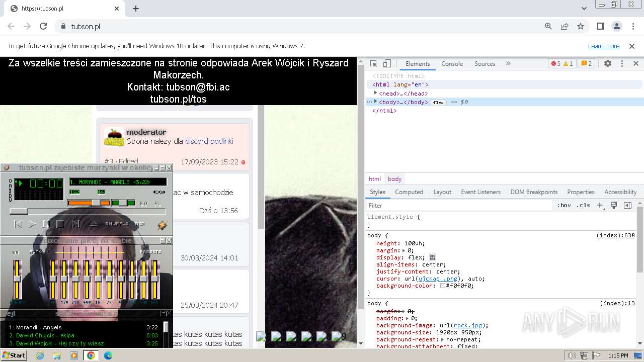Open the Accessibility tab in DevTools
Viewport: 644px width, 362px height.
pos(620,192)
